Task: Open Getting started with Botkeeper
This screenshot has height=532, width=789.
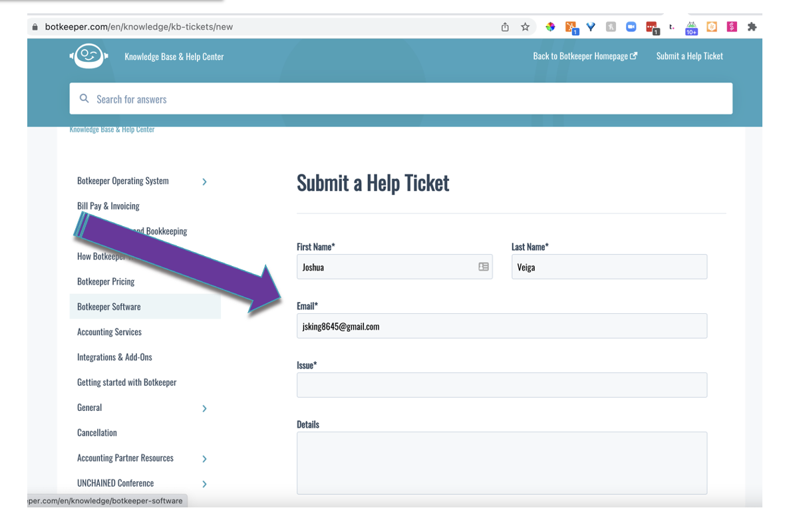Action: pos(127,382)
